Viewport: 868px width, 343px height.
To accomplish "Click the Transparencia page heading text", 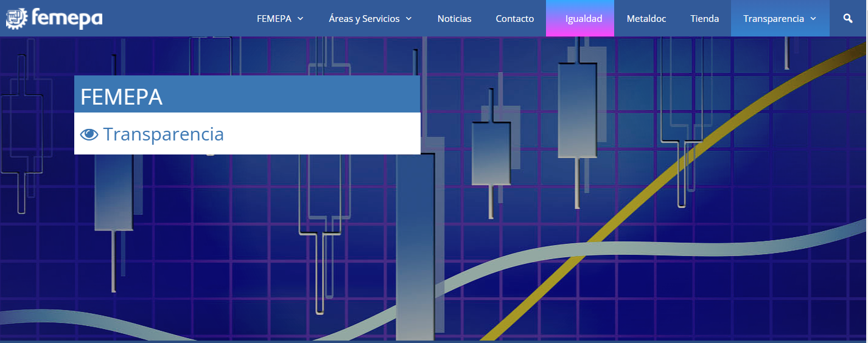I will [163, 134].
